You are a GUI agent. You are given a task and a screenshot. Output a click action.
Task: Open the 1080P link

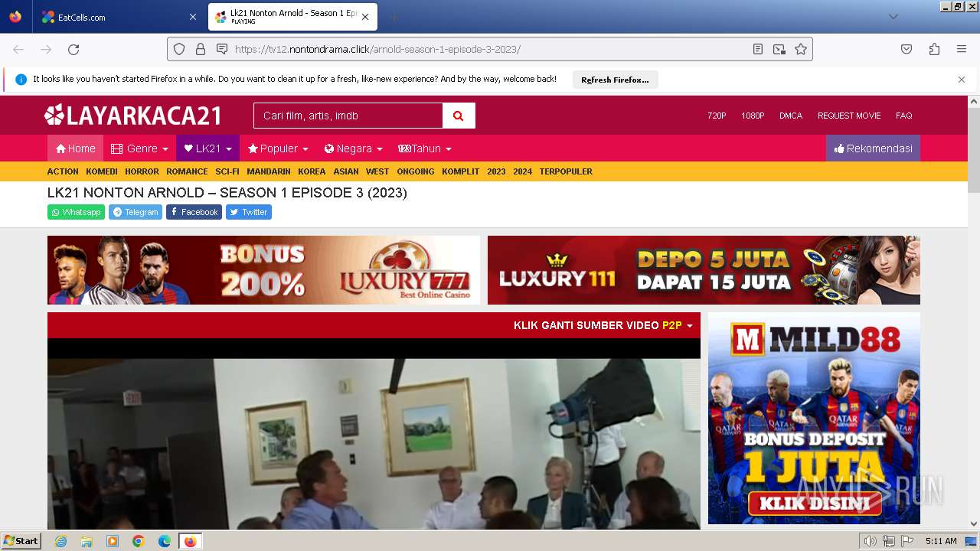753,116
